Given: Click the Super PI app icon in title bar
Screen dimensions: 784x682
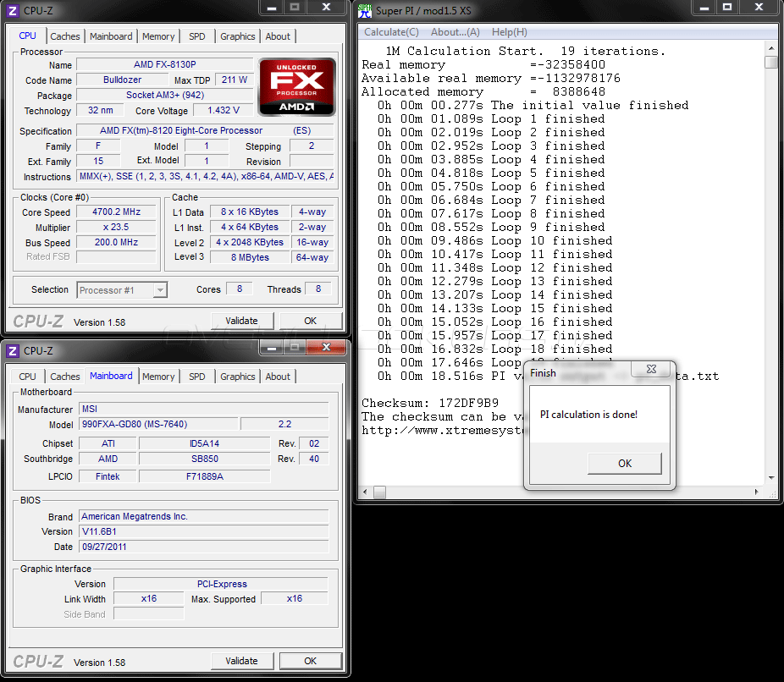Looking at the screenshot, I should click(x=365, y=10).
